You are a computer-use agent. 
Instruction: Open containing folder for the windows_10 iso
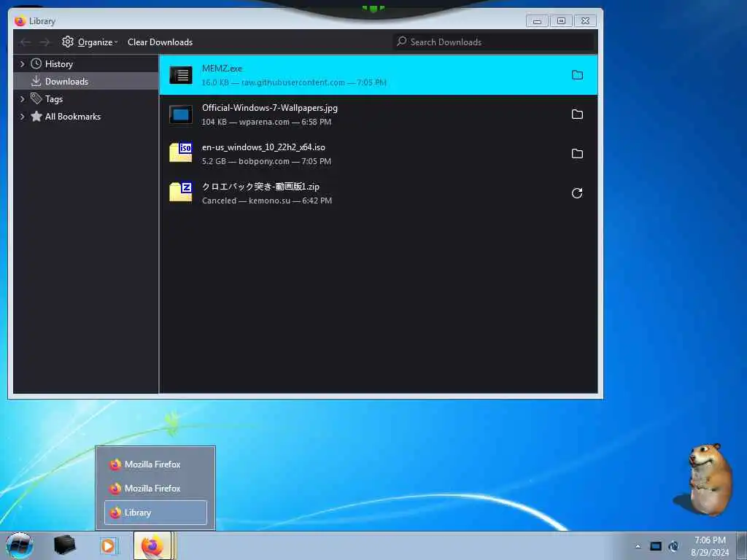point(577,153)
